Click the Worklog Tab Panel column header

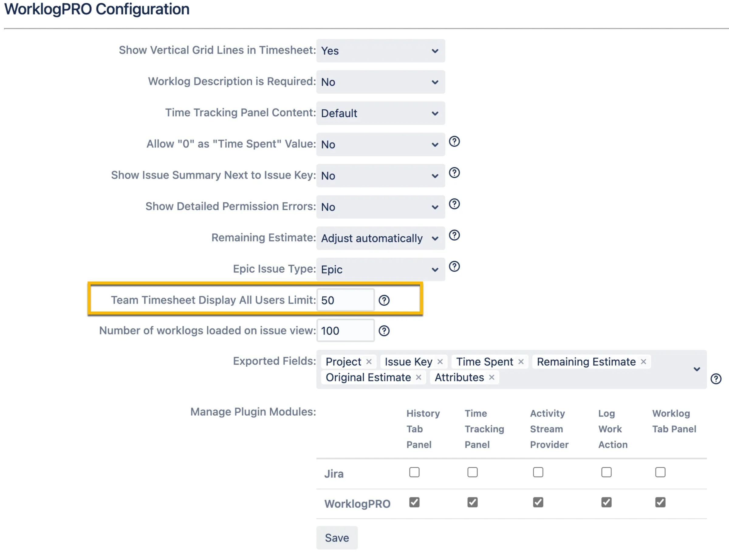tap(674, 421)
